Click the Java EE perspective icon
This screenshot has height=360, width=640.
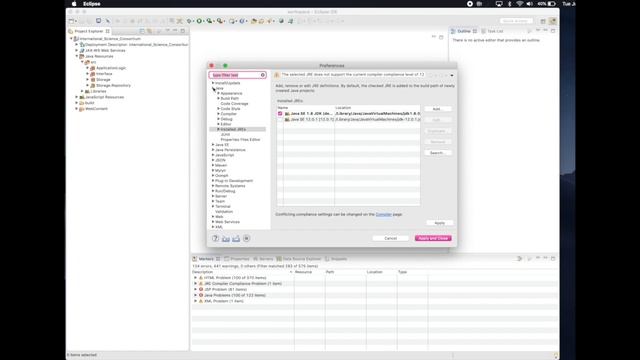click(553, 21)
